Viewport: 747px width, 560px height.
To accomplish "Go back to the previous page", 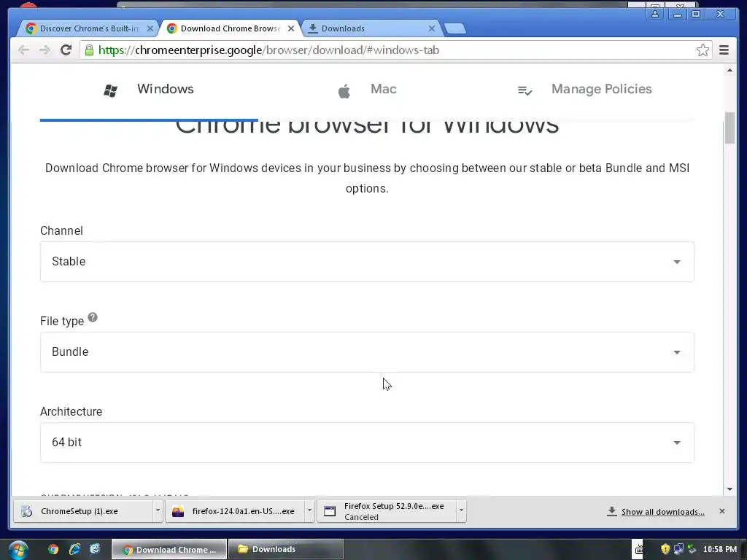I will point(23,50).
